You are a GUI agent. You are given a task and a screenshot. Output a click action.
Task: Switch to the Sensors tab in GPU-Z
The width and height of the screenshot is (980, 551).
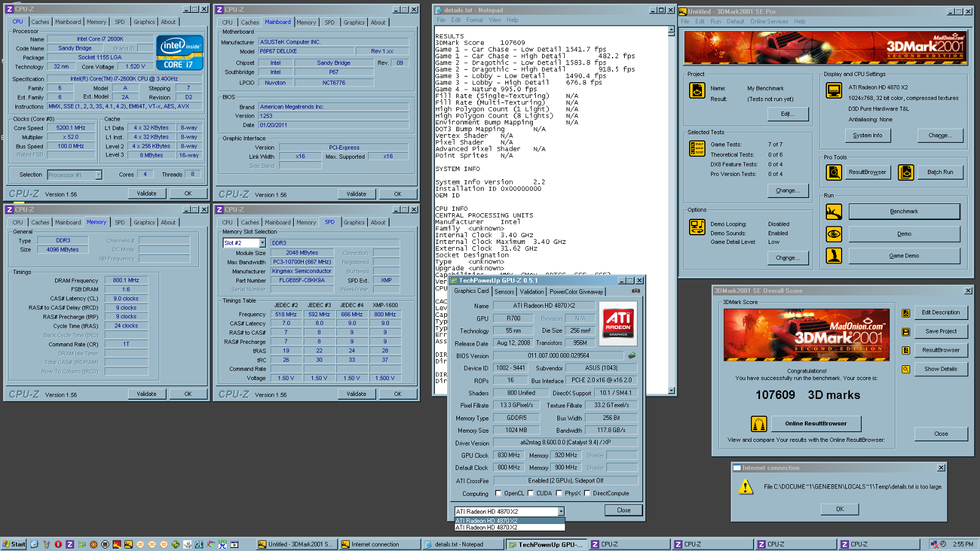tap(505, 292)
